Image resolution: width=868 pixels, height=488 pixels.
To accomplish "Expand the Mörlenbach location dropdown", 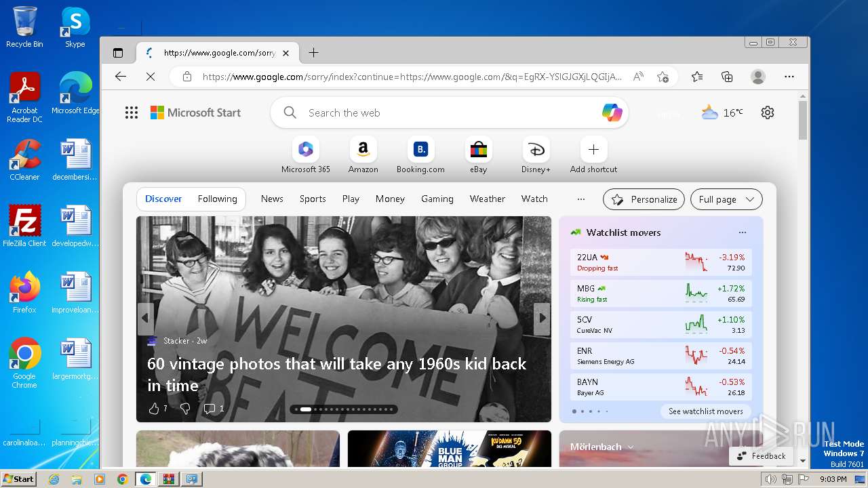I will tap(602, 447).
